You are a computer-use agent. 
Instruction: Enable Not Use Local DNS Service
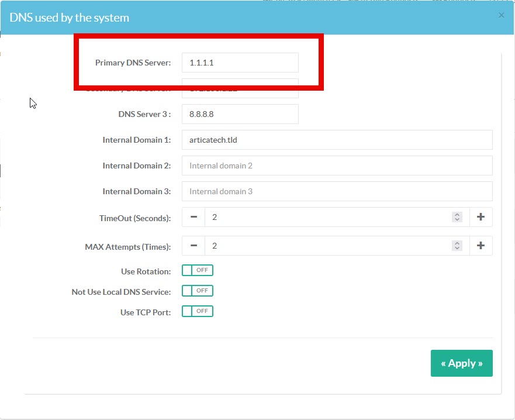pyautogui.click(x=198, y=291)
